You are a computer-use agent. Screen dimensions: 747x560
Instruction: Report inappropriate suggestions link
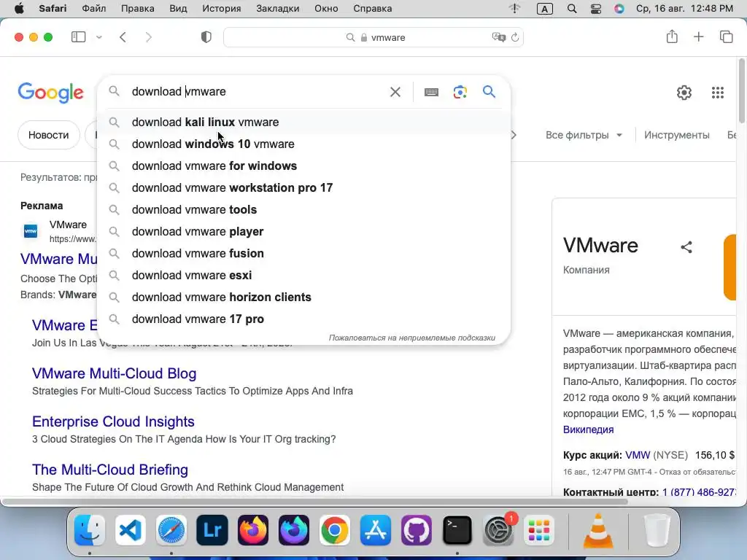pyautogui.click(x=411, y=338)
